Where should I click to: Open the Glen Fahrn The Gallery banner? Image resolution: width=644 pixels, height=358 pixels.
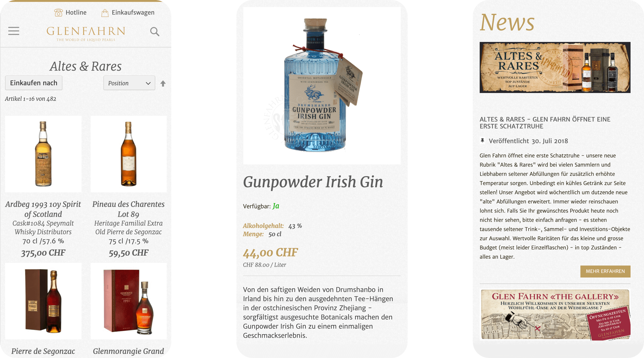coord(555,314)
